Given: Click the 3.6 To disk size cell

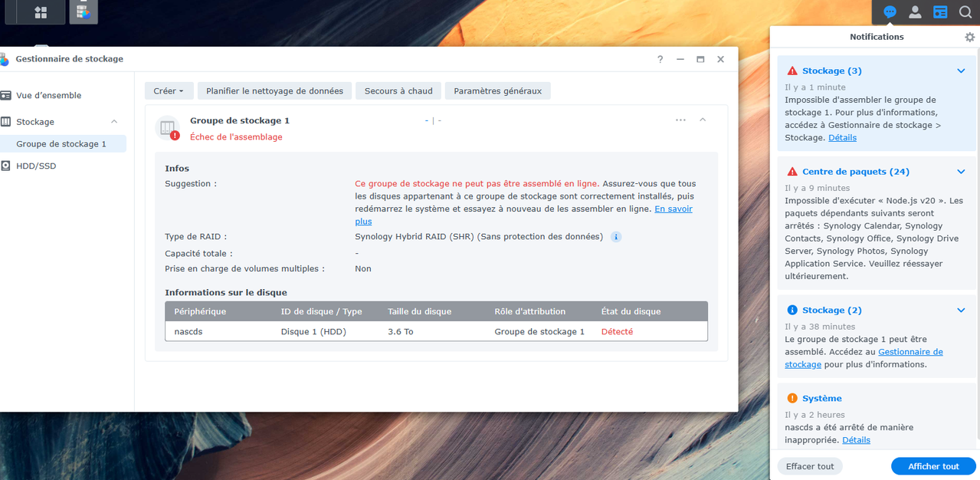Looking at the screenshot, I should tap(401, 332).
